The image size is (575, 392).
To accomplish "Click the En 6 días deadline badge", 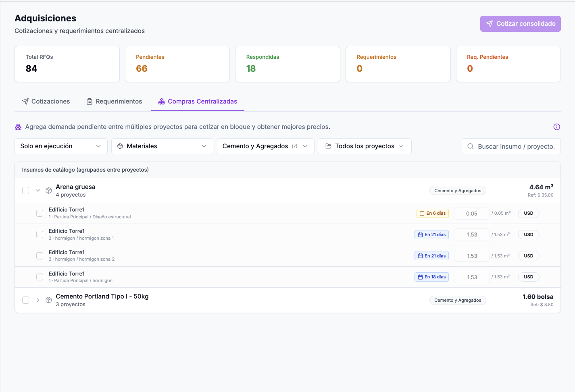I will pyautogui.click(x=433, y=214).
